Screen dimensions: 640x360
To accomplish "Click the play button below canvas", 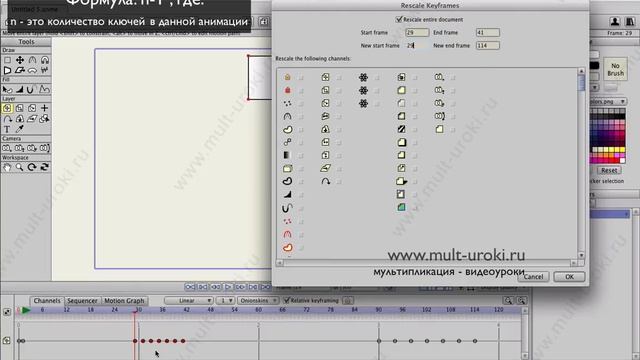I will (x=229, y=287).
